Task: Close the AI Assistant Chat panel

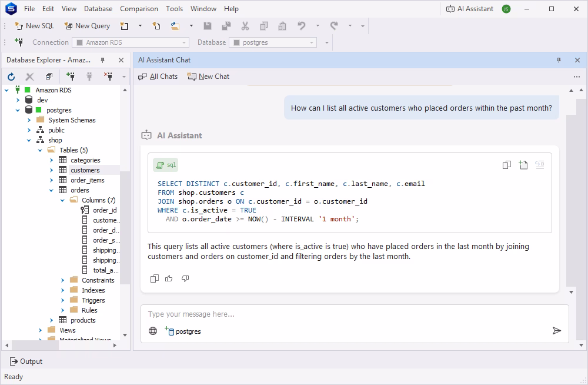Action: (x=577, y=60)
